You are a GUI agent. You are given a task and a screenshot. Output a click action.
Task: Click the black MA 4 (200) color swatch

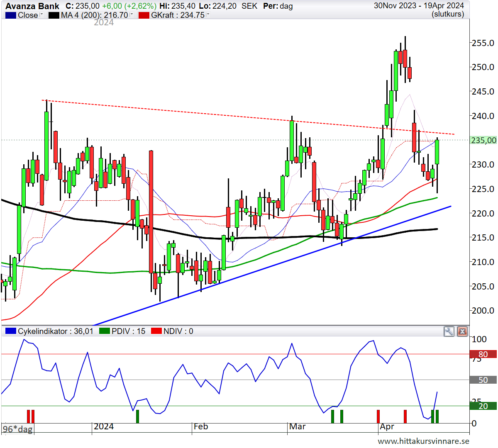[x=54, y=15]
